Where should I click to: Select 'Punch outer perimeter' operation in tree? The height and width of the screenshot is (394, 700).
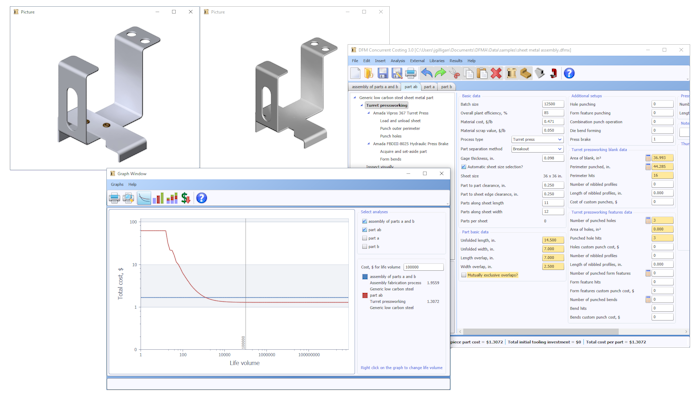coord(400,129)
